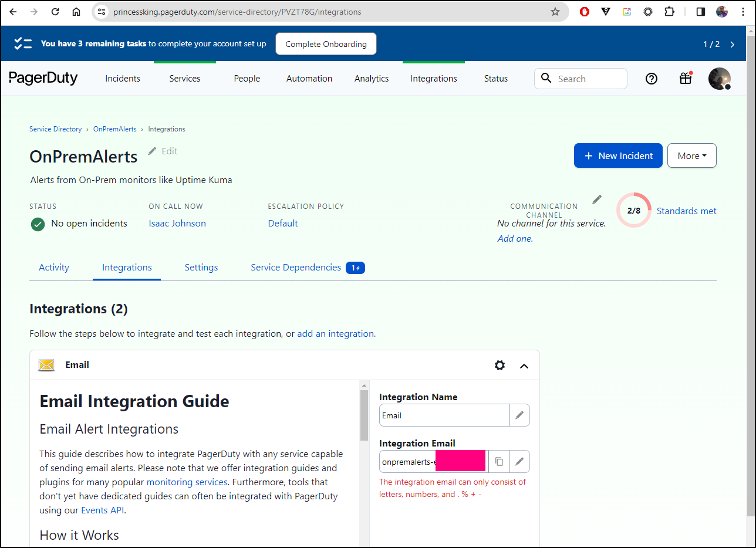Edit Integration Name pencil icon

point(519,415)
